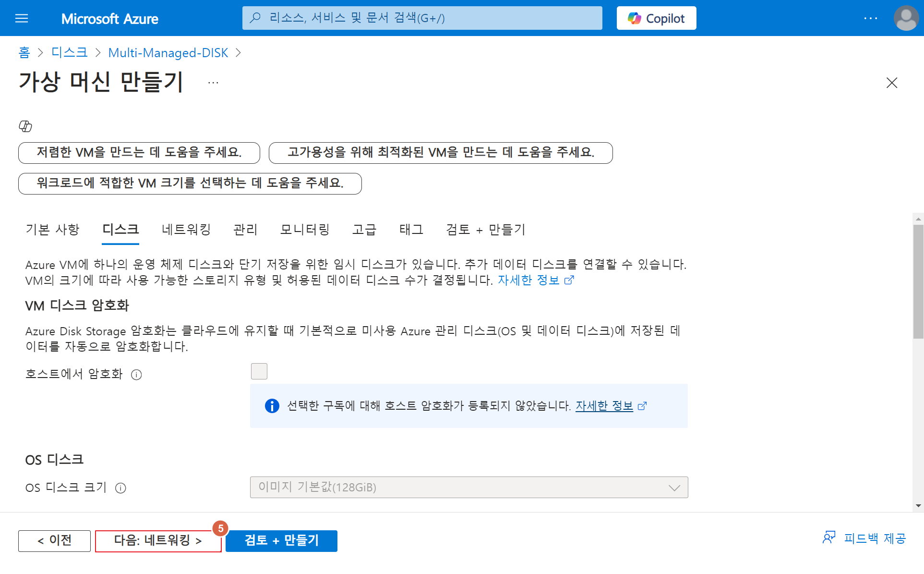Screen dimensions: 924x574
Task: Open the header ellipsis more options
Action: 870,18
